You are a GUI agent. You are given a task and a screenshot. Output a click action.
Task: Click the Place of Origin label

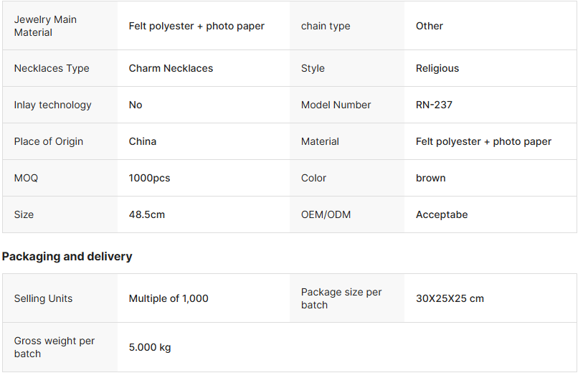[x=49, y=141]
